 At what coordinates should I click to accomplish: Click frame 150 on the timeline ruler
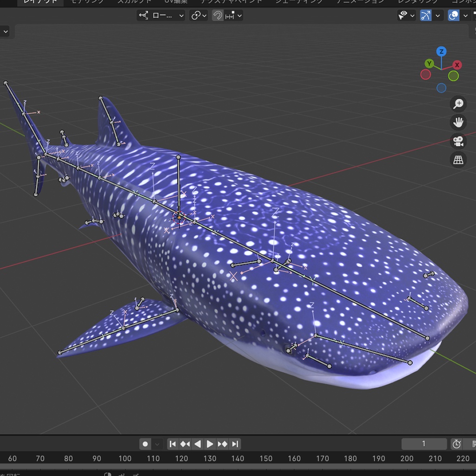[x=266, y=458]
